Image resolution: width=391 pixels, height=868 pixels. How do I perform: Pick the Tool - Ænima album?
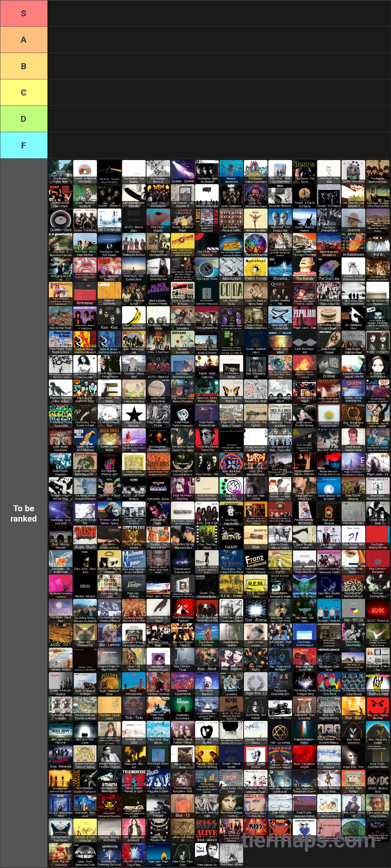pos(256,611)
